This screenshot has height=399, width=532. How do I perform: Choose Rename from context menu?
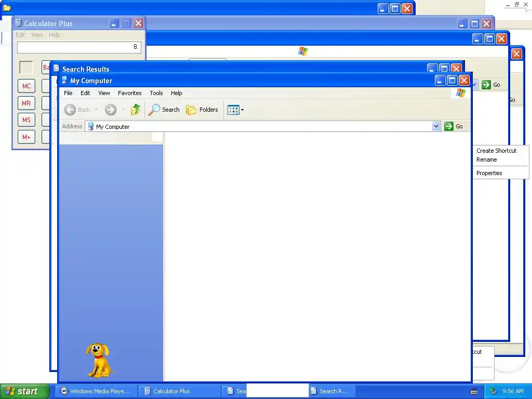click(486, 159)
